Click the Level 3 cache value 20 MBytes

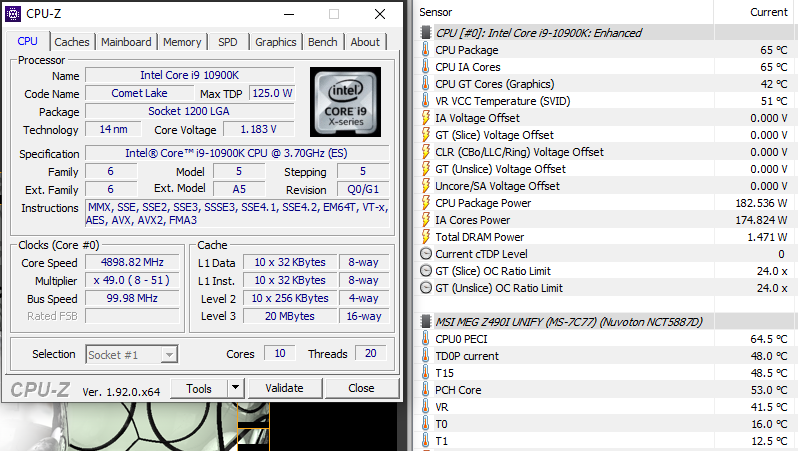(290, 316)
